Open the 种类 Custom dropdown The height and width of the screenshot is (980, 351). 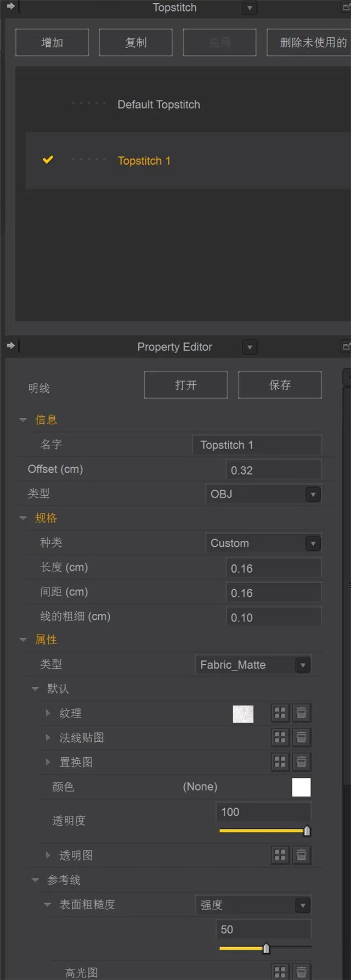click(313, 544)
